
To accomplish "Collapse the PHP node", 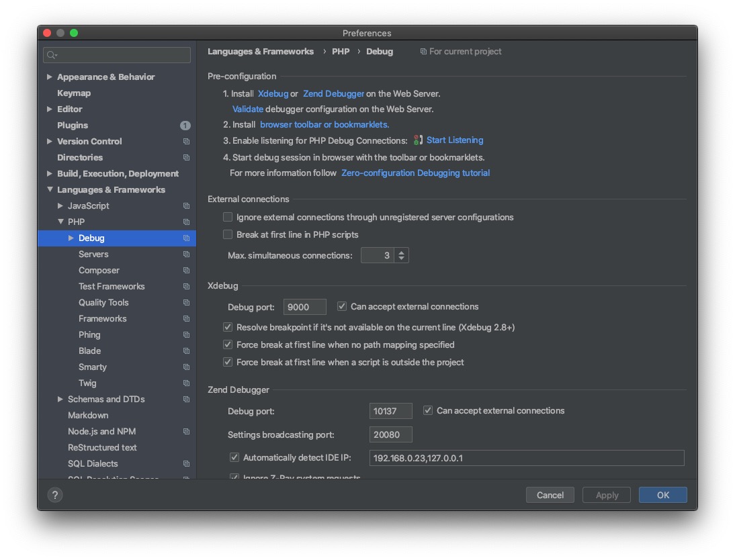I will point(60,222).
